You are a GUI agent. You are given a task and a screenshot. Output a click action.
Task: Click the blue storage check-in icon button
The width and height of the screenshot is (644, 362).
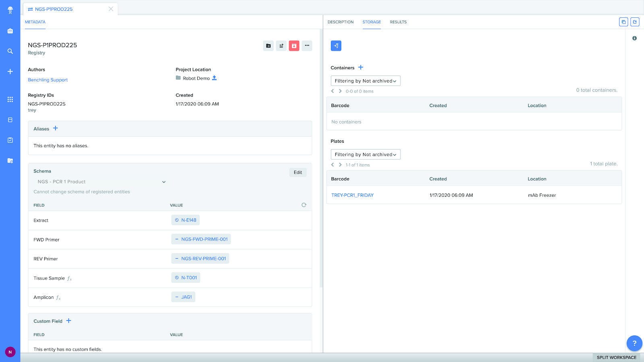point(336,46)
